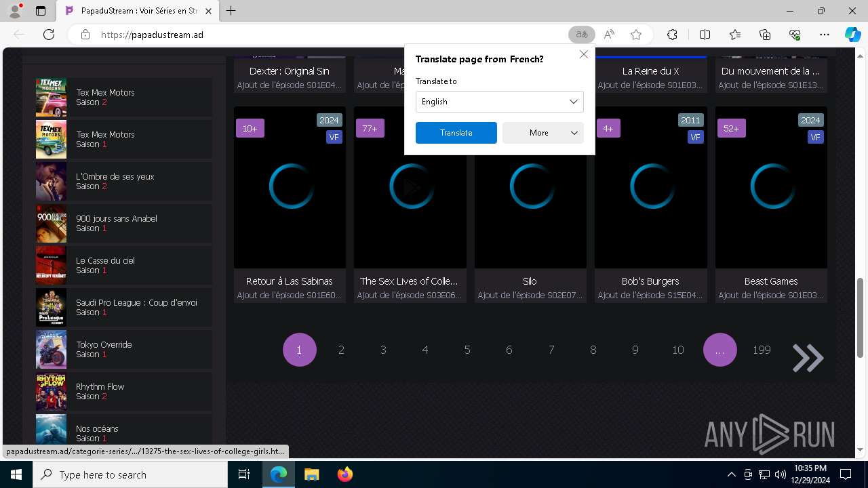Jump to last page 199
Image resolution: width=868 pixels, height=488 pixels.
(762, 350)
